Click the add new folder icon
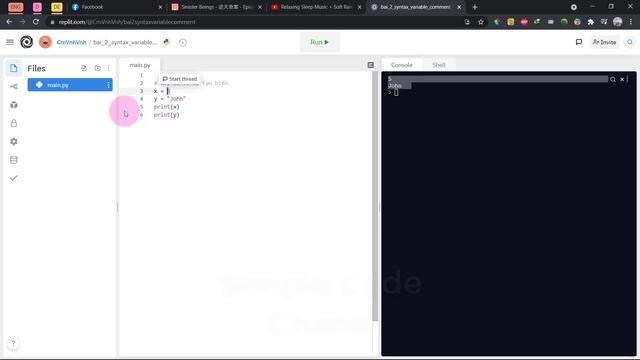The height and width of the screenshot is (360, 640). point(98,68)
